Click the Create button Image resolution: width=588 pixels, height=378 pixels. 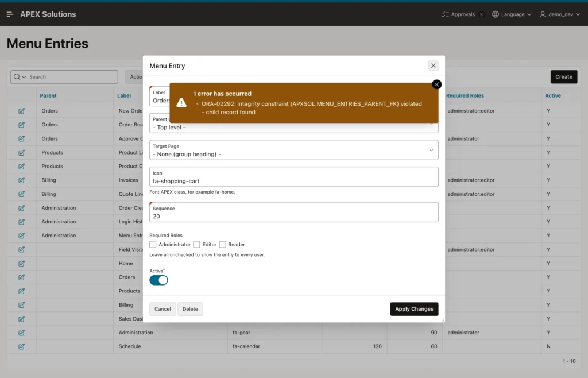click(x=564, y=77)
